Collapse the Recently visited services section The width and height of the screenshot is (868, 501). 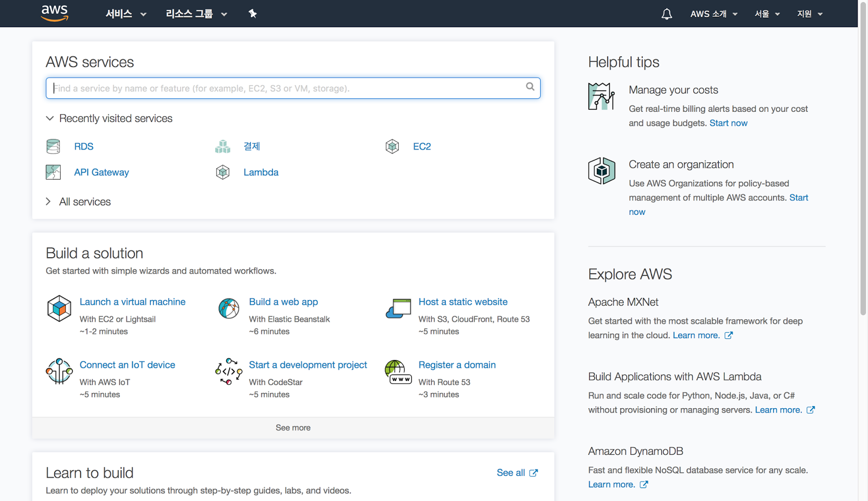109,118
